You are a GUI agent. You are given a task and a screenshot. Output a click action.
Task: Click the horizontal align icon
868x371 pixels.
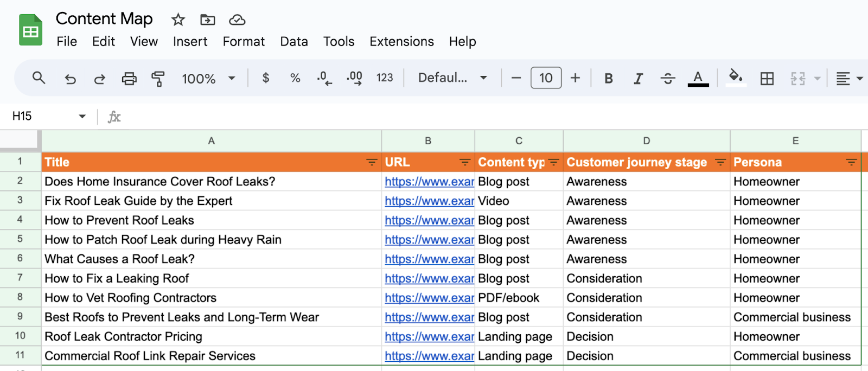coord(843,79)
